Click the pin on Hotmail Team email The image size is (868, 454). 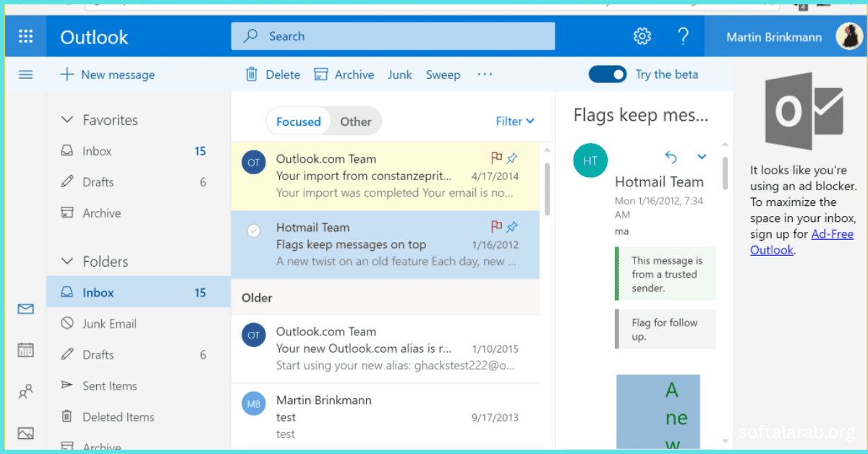(x=512, y=226)
